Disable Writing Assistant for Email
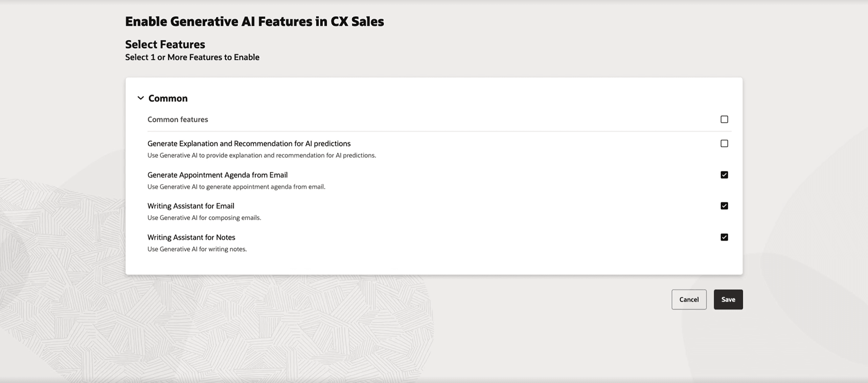Image resolution: width=868 pixels, height=383 pixels. pos(724,206)
